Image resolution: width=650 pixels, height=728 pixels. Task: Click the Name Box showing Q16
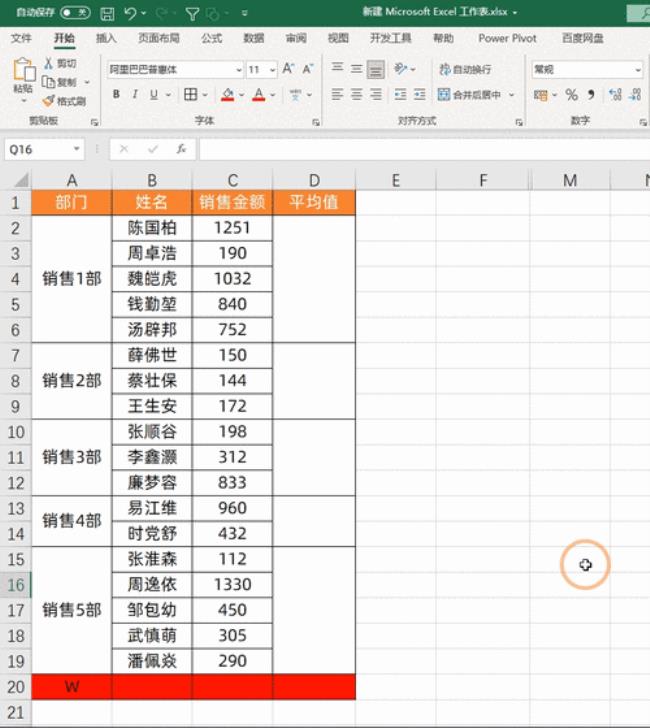tap(45, 150)
